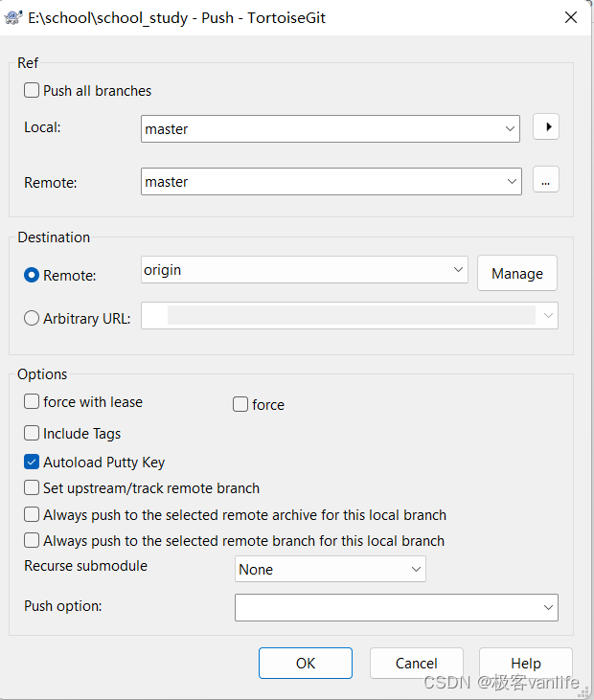This screenshot has width=594, height=700.
Task: Click the resize grip at dialog corner
Action: tap(583, 691)
